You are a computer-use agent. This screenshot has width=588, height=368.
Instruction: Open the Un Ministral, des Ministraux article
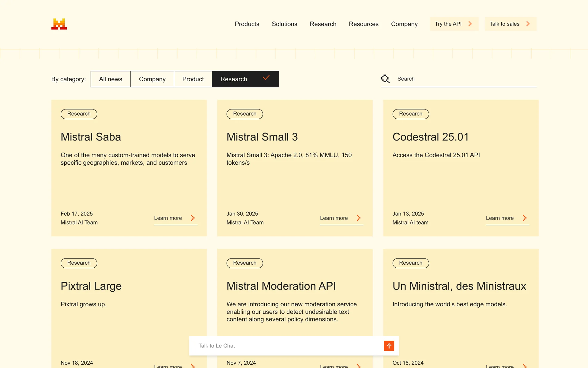[459, 286]
